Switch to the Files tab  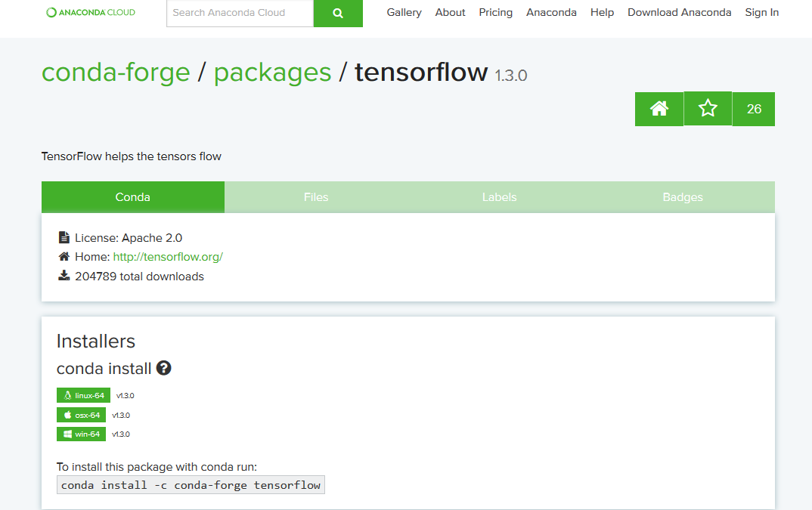(316, 196)
